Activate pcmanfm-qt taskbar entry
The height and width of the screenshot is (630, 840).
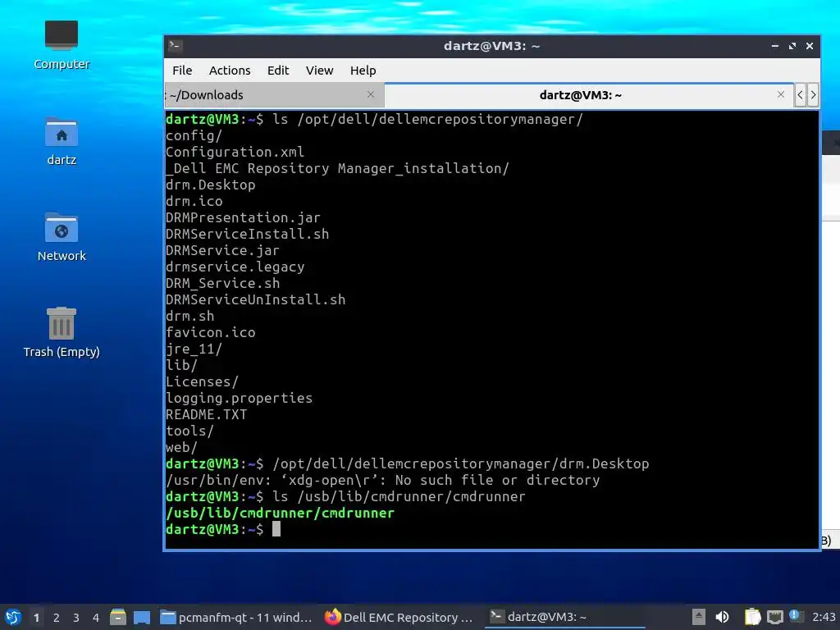236,617
